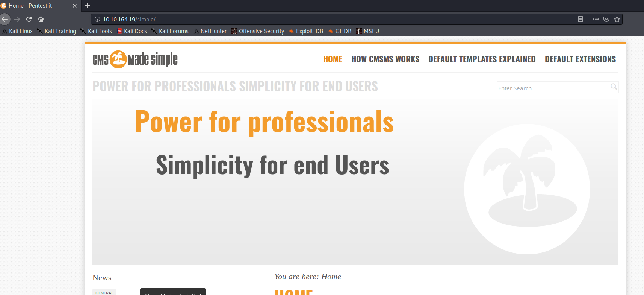The height and width of the screenshot is (295, 644).
Task: Open a new tab with plus button
Action: pos(88,5)
